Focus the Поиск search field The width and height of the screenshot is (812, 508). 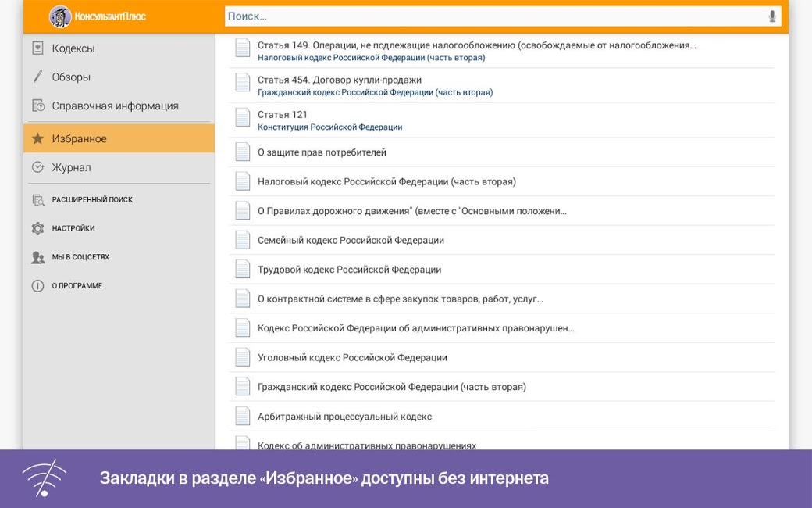click(x=492, y=16)
